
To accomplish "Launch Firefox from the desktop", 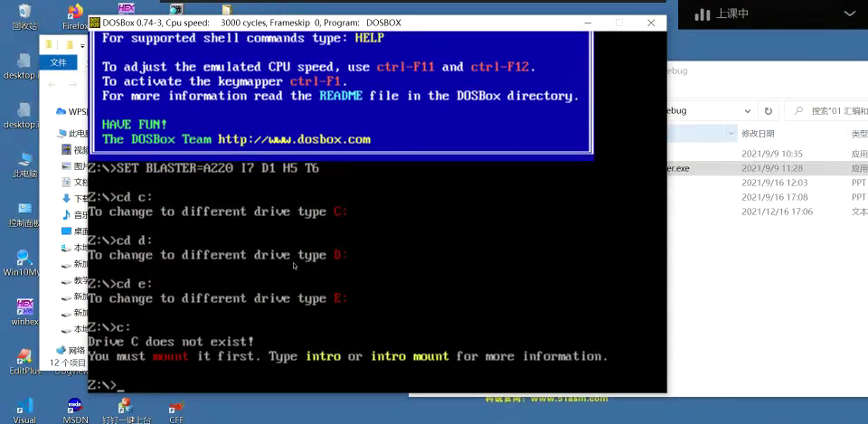I will [74, 16].
